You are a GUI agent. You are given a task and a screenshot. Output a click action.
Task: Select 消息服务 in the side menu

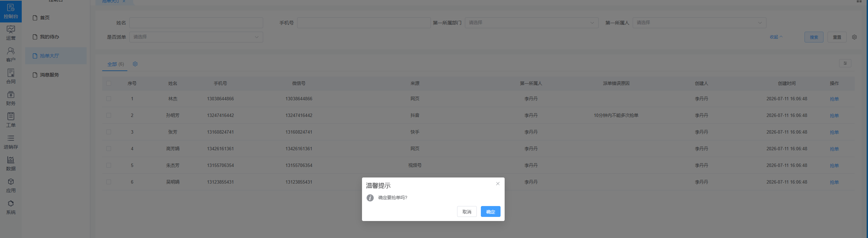pos(56,75)
